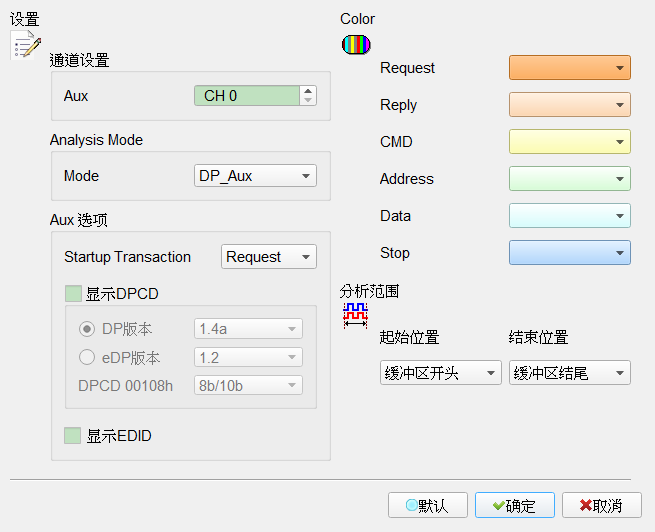The height and width of the screenshot is (532, 655).
Task: Click the analysis range waveform icon
Action: click(355, 315)
